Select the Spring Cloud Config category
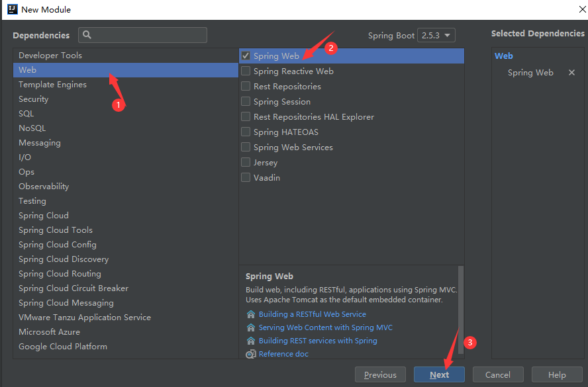 pos(126,245)
